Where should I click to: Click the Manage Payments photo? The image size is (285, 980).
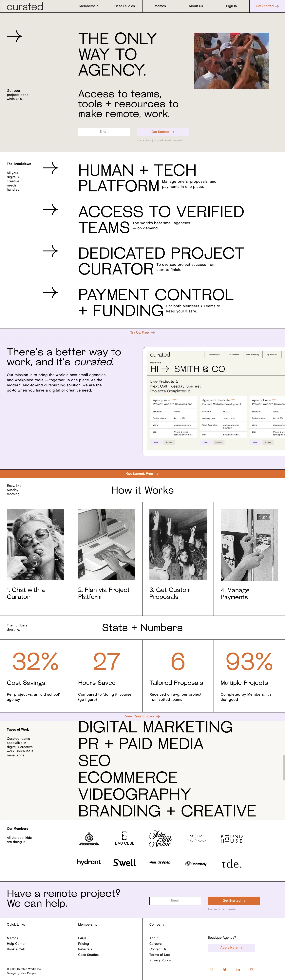coord(249,545)
